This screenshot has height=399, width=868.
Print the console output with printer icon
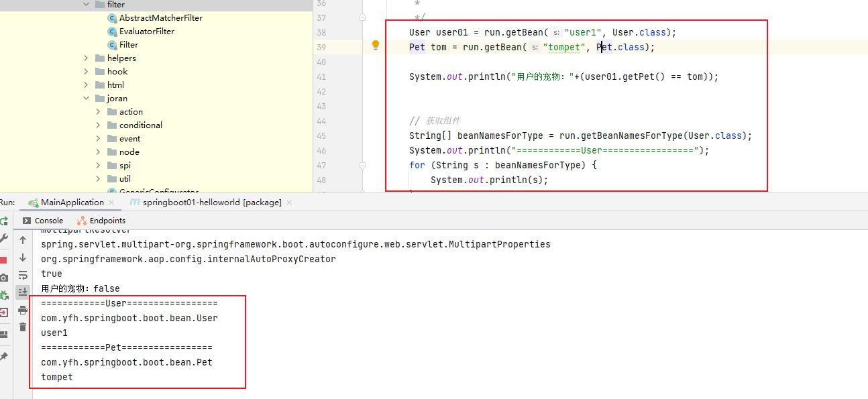(x=23, y=310)
